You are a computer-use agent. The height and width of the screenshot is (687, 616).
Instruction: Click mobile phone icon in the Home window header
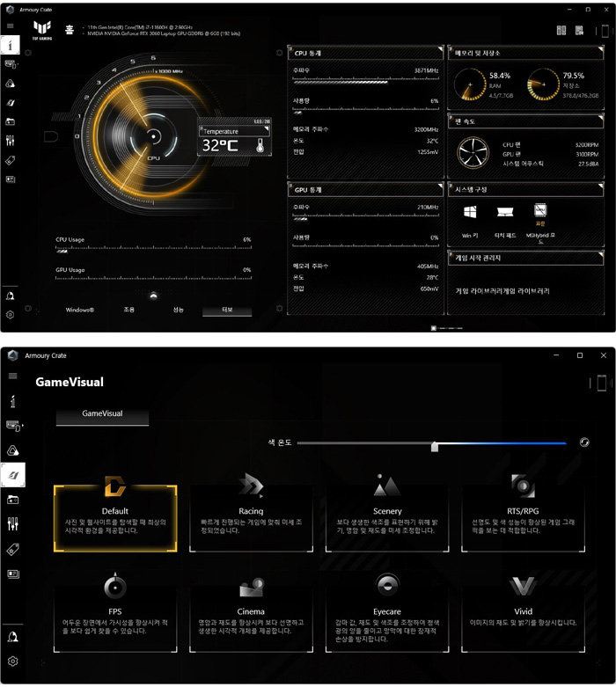coord(605,31)
